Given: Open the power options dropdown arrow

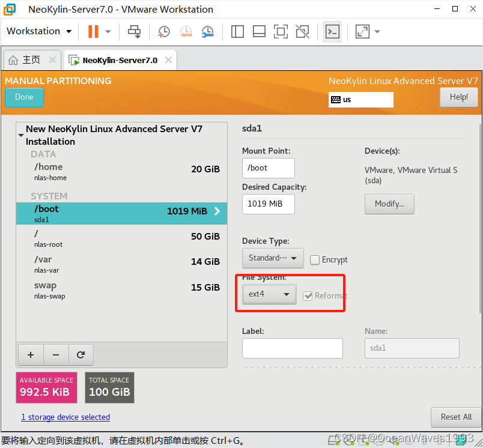Looking at the screenshot, I should coord(108,31).
